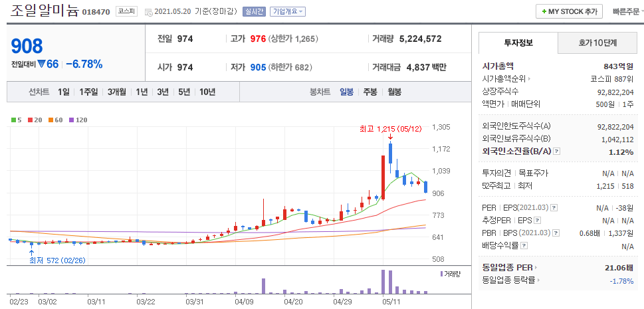Click the 04/20 date label on chart axis
The image size is (644, 309).
click(293, 301)
